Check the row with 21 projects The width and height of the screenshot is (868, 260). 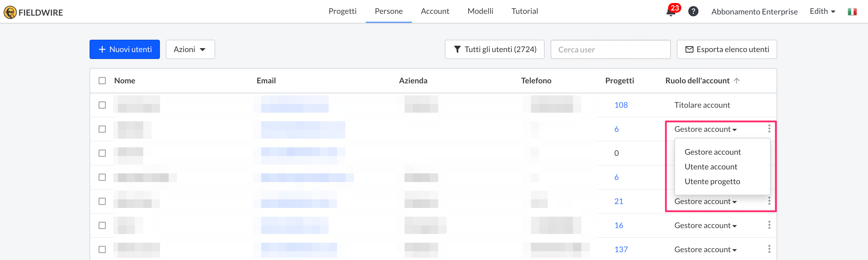[x=102, y=201]
